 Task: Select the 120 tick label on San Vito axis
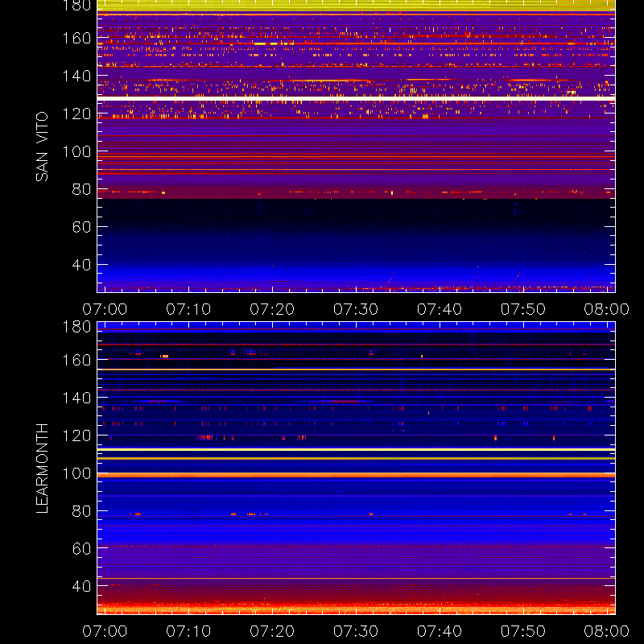[x=76, y=114]
